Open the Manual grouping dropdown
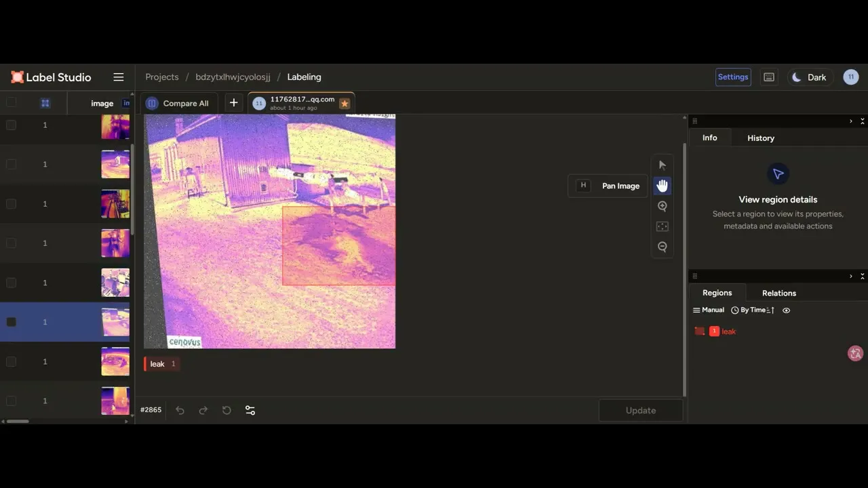 pos(709,310)
